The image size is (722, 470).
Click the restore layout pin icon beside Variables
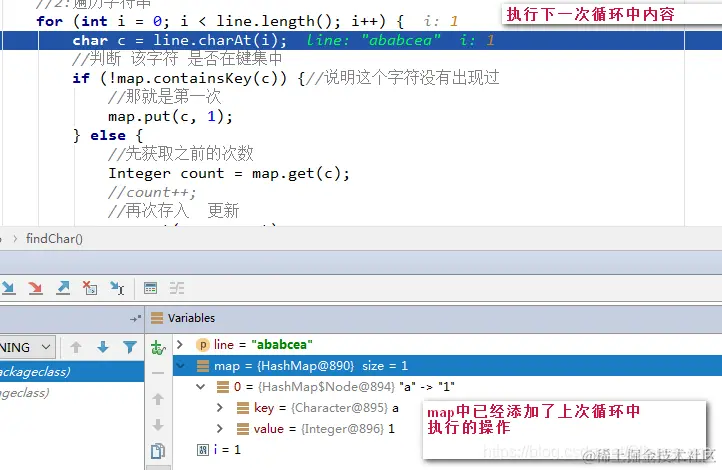(x=135, y=319)
